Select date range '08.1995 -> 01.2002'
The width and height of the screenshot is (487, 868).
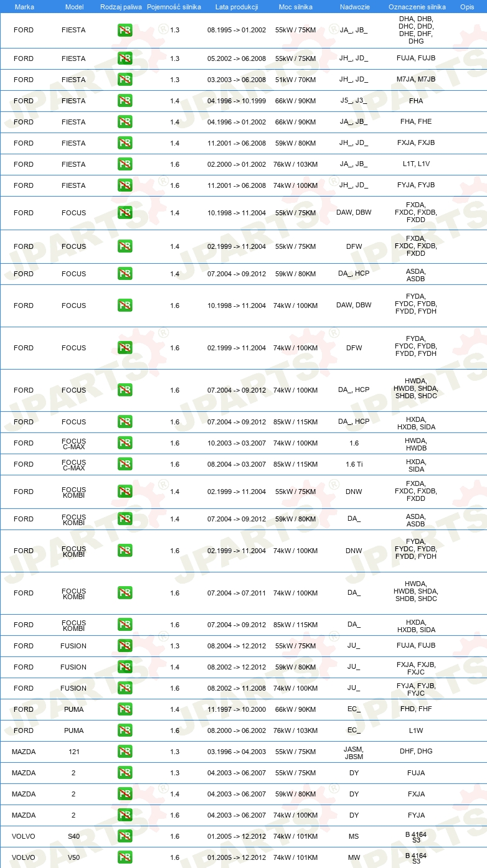pos(237,30)
